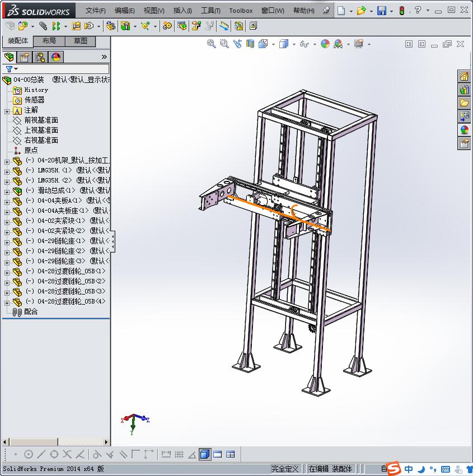This screenshot has height=476, width=473.
Task: Click the Zoom to Area icon
Action: [x=224, y=44]
